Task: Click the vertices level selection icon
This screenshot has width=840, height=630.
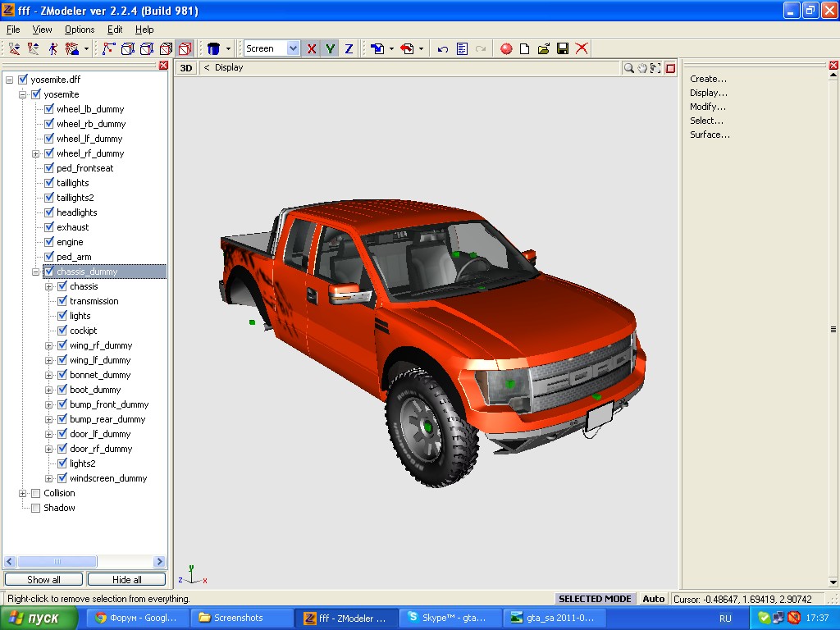Action: [109, 48]
